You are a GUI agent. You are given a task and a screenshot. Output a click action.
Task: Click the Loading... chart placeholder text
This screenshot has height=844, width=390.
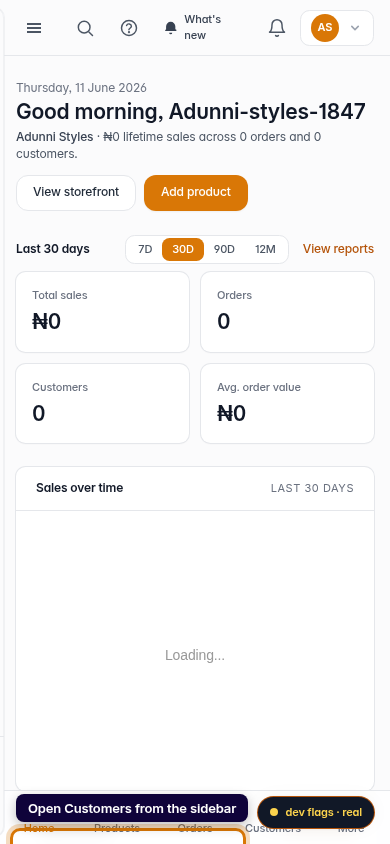195,655
